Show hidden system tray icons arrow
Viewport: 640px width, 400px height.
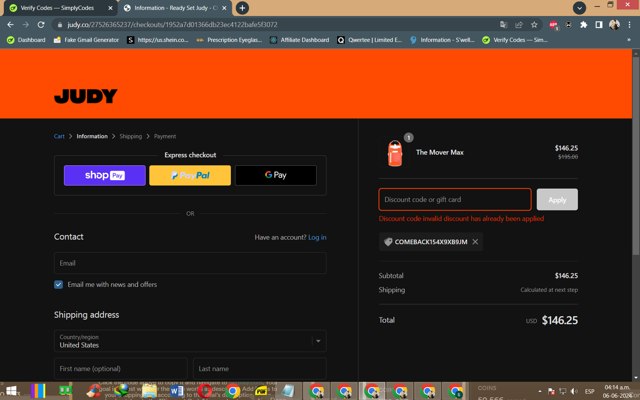tap(540, 391)
